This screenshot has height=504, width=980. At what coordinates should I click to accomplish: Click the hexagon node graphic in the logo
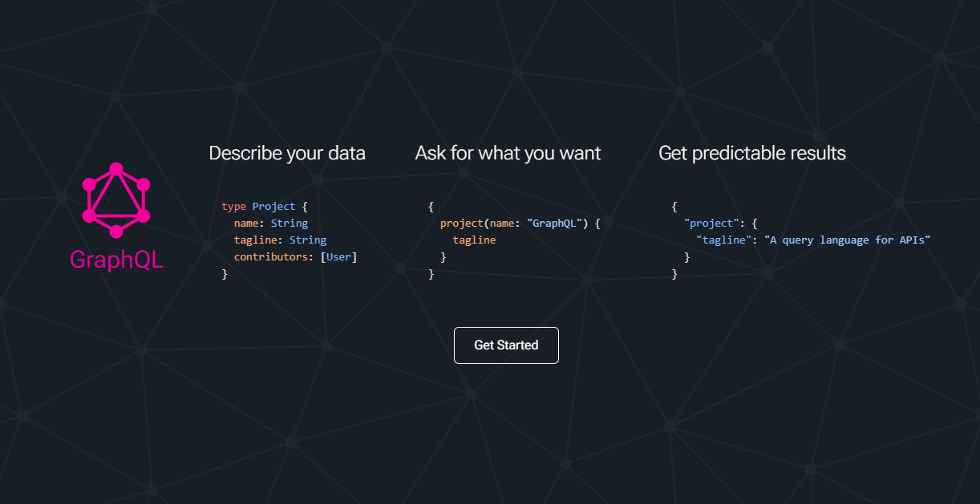(116, 200)
